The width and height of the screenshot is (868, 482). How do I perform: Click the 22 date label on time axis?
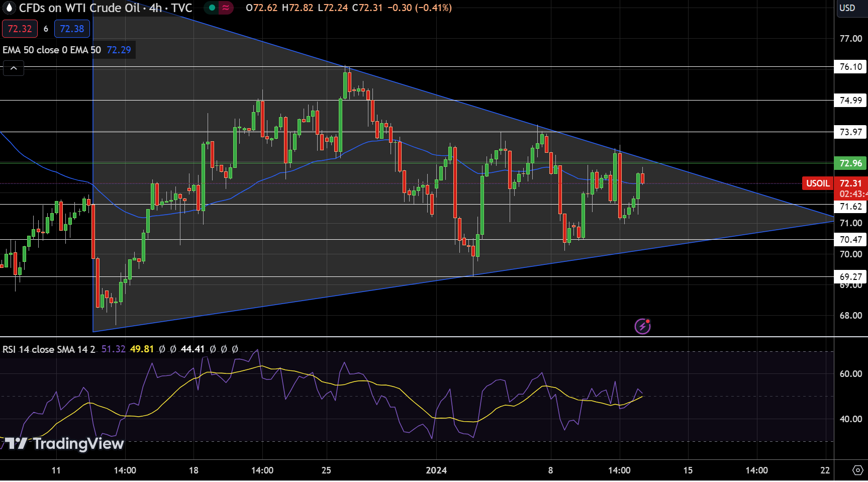click(x=825, y=470)
